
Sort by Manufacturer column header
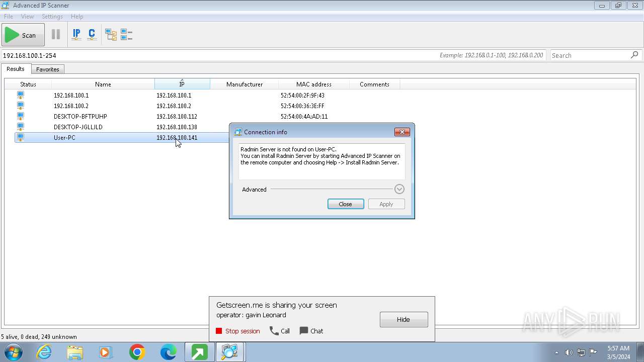point(245,84)
